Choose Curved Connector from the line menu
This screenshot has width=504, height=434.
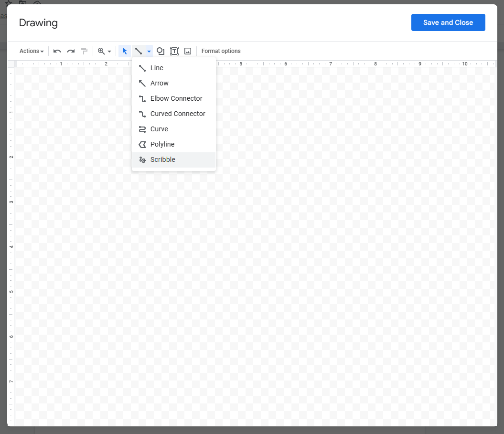[x=177, y=114]
